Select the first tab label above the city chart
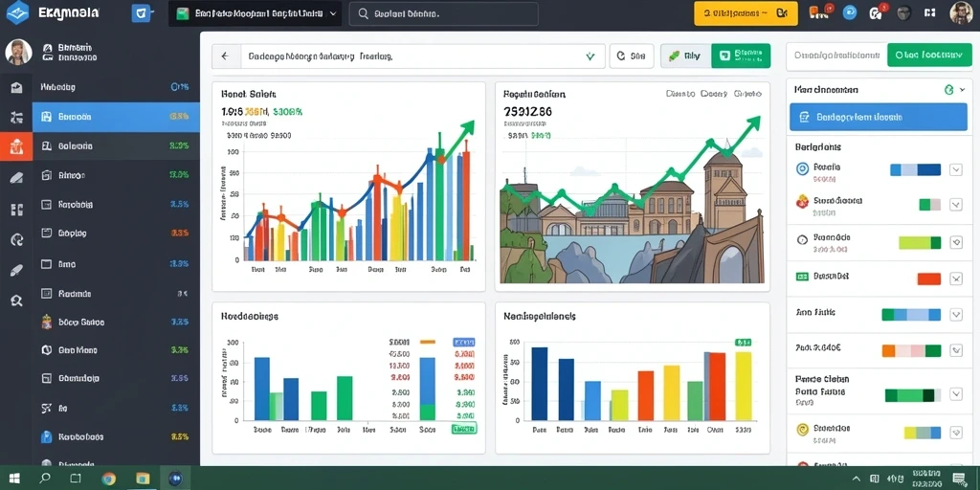The image size is (980, 490). 680,94
